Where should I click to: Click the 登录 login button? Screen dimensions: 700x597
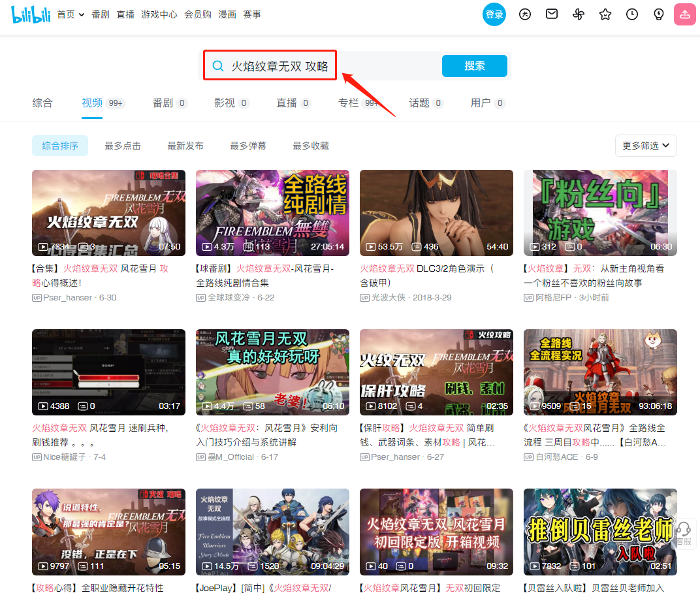pyautogui.click(x=494, y=14)
